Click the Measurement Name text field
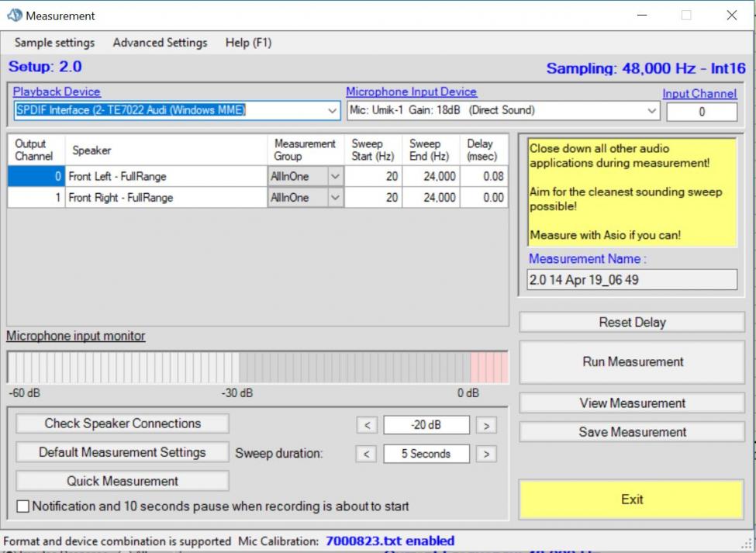756x553 pixels. [x=632, y=280]
